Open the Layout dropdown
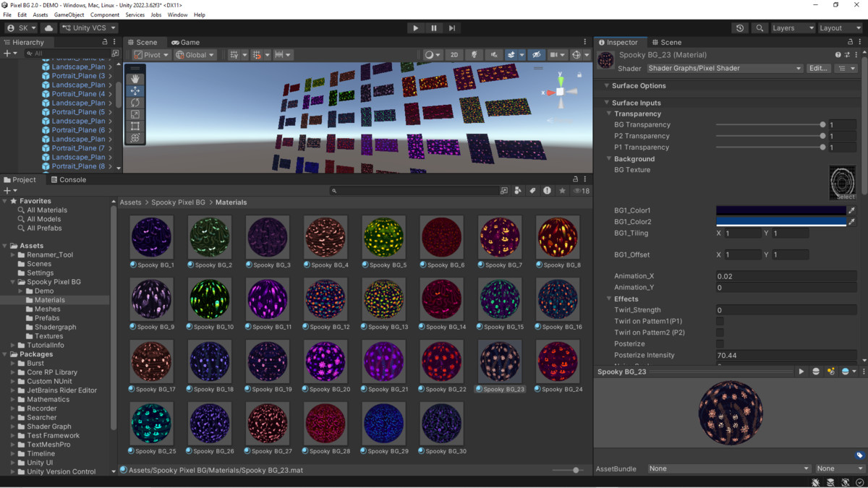This screenshot has width=868, height=488. pyautogui.click(x=840, y=28)
